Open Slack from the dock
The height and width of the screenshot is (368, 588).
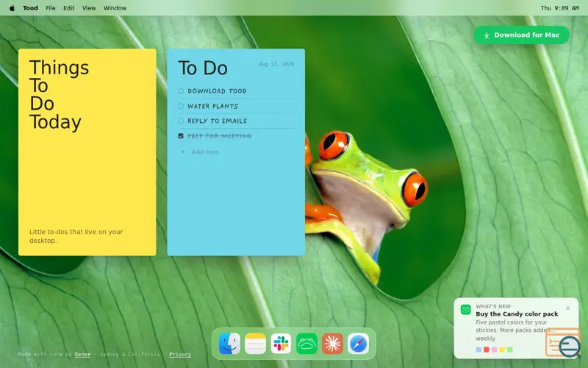(281, 344)
